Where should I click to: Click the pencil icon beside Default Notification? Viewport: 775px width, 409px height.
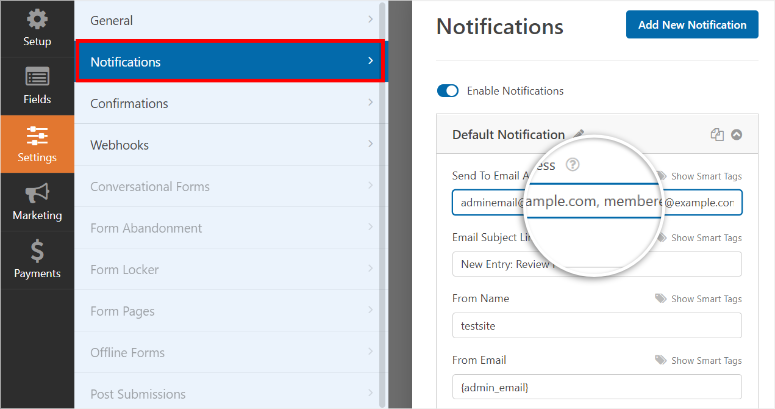coord(579,134)
